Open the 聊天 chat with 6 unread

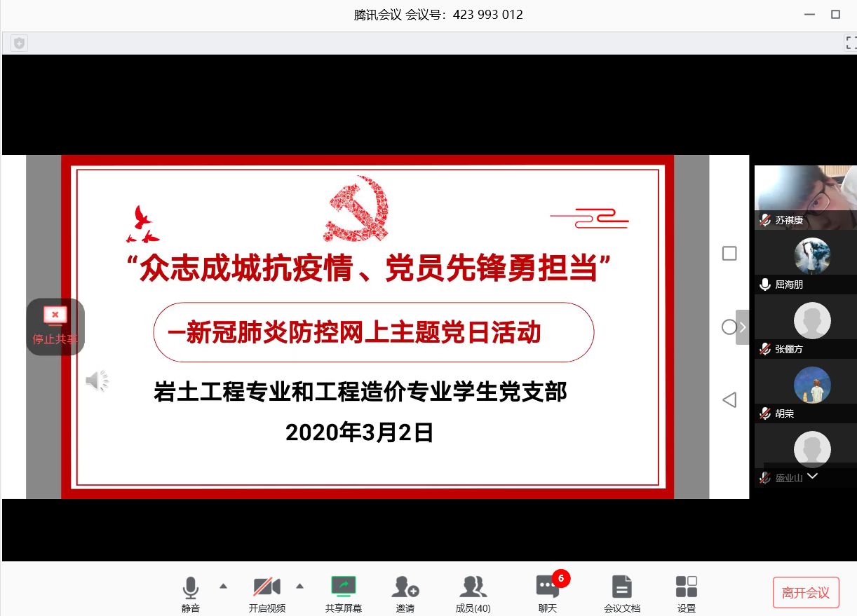click(x=547, y=587)
